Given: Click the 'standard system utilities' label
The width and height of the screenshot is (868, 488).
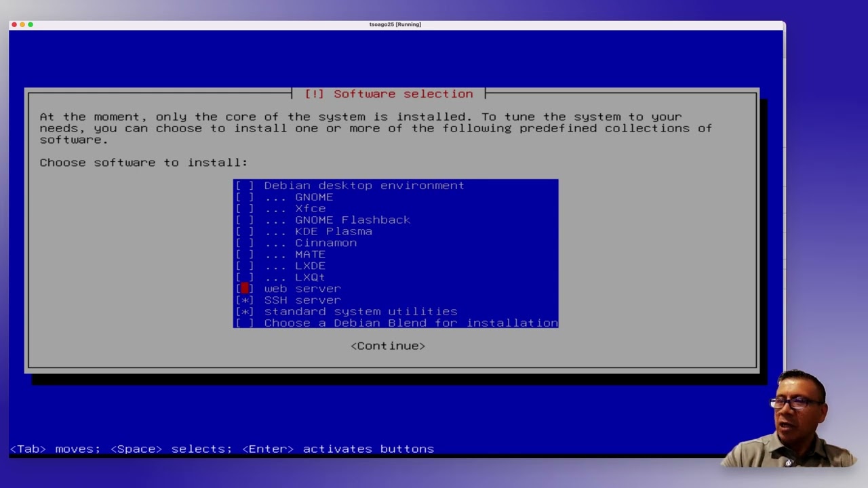Looking at the screenshot, I should pos(361,312).
